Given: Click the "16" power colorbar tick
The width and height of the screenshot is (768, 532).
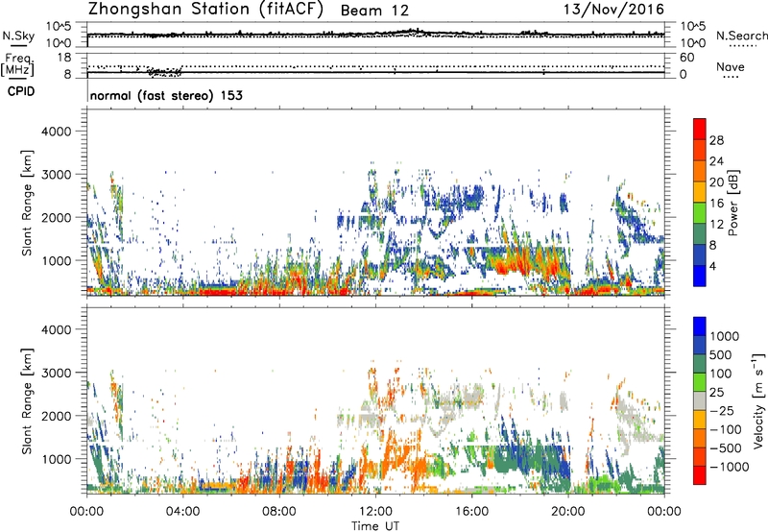Looking at the screenshot, I should (716, 204).
